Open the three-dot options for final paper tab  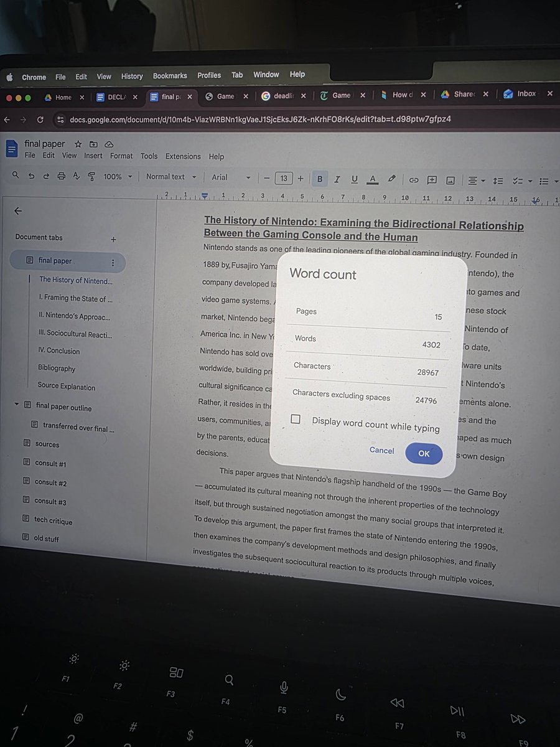(113, 263)
